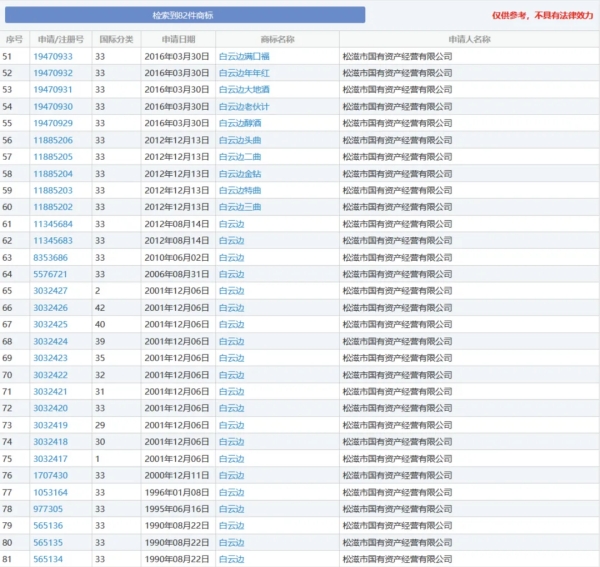Open registration number 3032427
Screen dimensions: 600x567
pyautogui.click(x=50, y=291)
